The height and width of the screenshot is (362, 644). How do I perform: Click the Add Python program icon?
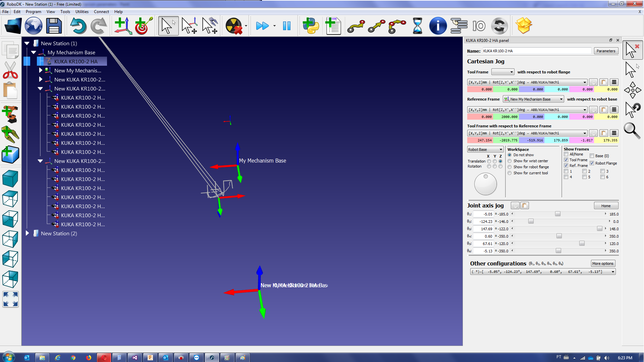coord(311,26)
